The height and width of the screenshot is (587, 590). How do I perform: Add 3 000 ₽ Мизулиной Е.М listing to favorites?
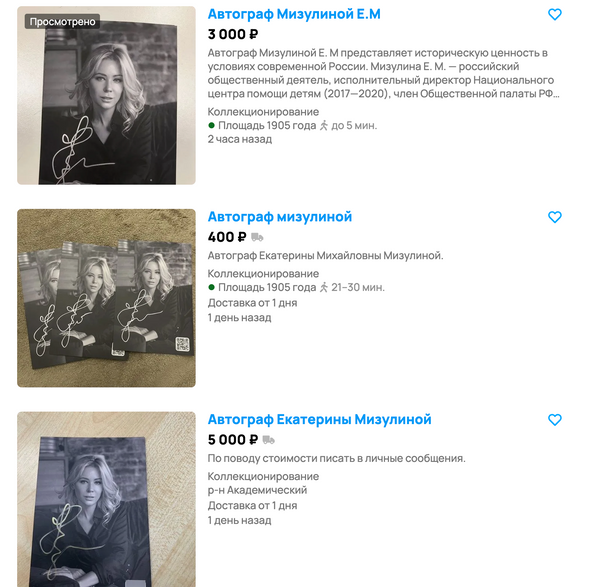555,15
